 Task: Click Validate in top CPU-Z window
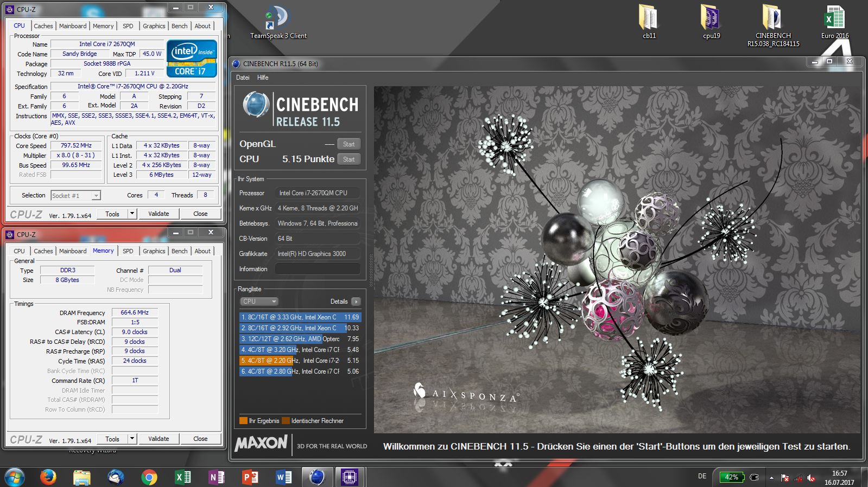(x=159, y=214)
